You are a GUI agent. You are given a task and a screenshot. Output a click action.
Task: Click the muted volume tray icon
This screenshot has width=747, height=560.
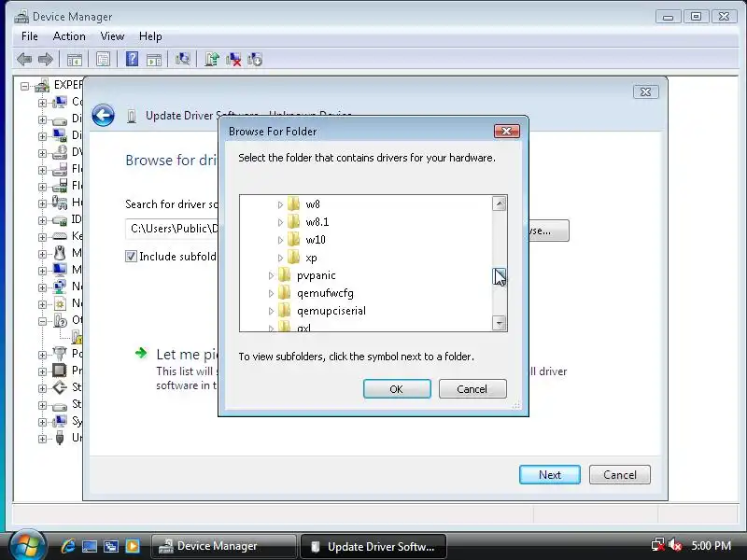[675, 545]
